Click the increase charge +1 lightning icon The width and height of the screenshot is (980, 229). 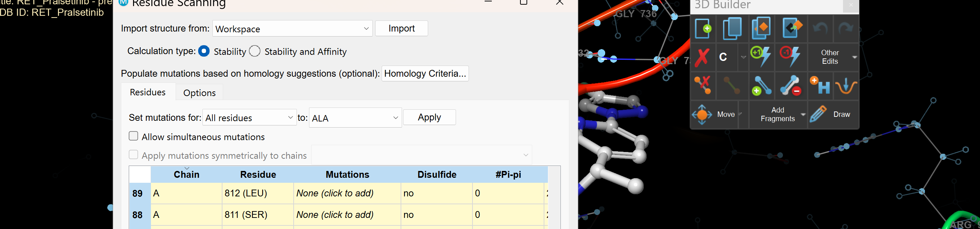pos(761,57)
